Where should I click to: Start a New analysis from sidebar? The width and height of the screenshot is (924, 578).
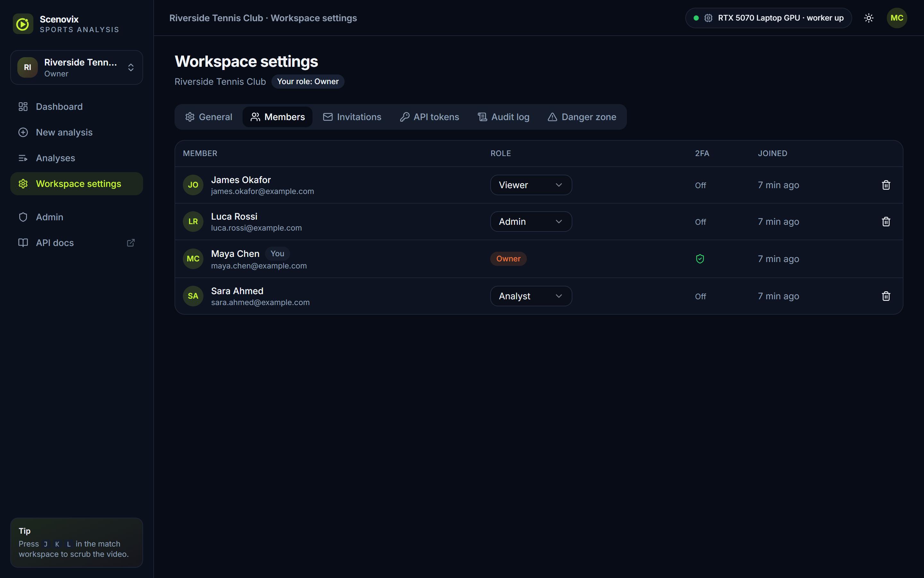coord(77,132)
